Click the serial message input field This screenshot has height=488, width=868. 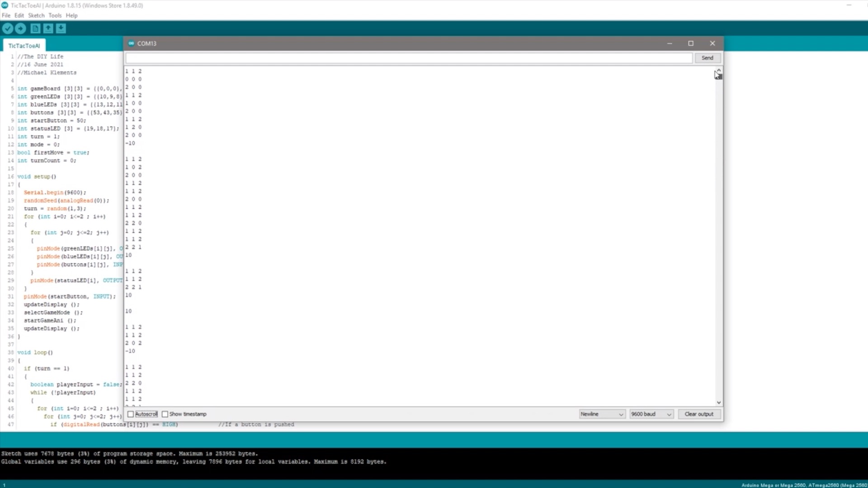(x=409, y=58)
